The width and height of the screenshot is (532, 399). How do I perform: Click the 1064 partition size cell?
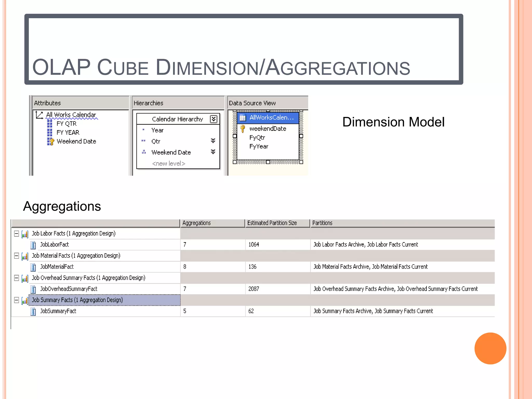click(x=278, y=244)
